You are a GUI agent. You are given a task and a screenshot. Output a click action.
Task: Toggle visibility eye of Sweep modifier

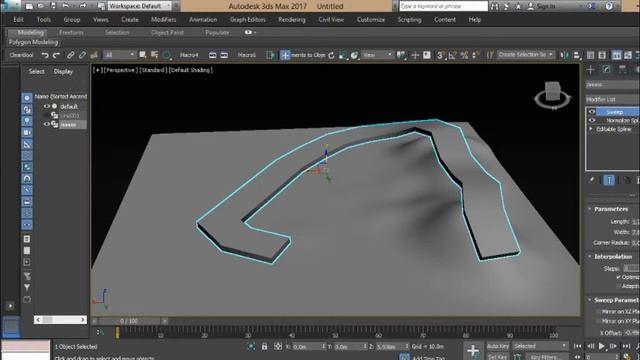[x=592, y=112]
